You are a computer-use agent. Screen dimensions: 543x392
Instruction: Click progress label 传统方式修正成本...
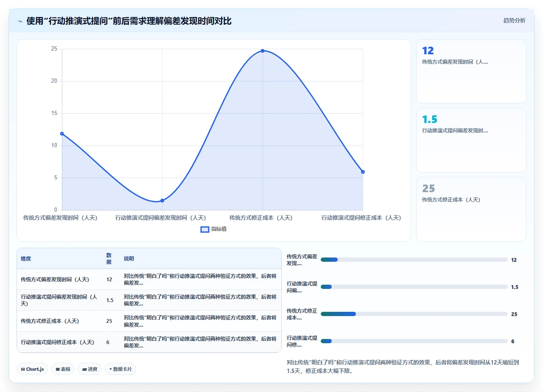(x=302, y=314)
